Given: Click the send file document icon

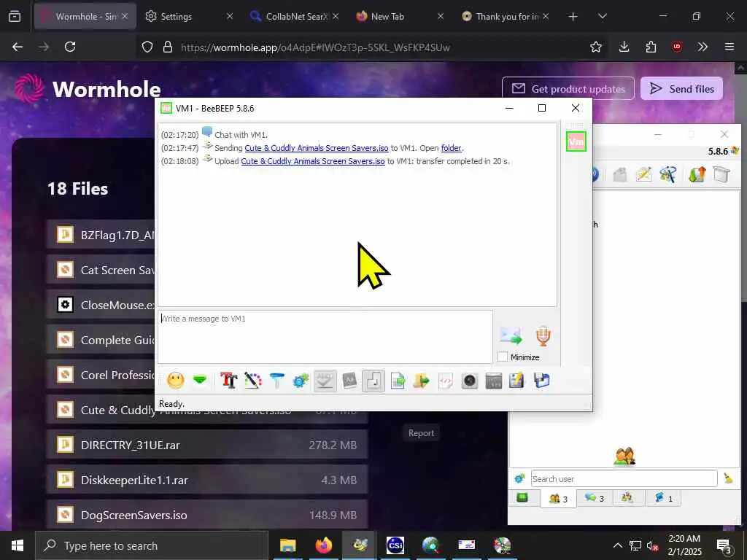Looking at the screenshot, I should (398, 381).
